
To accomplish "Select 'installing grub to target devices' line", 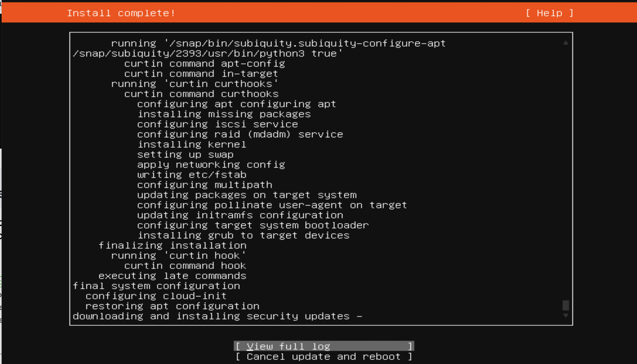I will 243,235.
